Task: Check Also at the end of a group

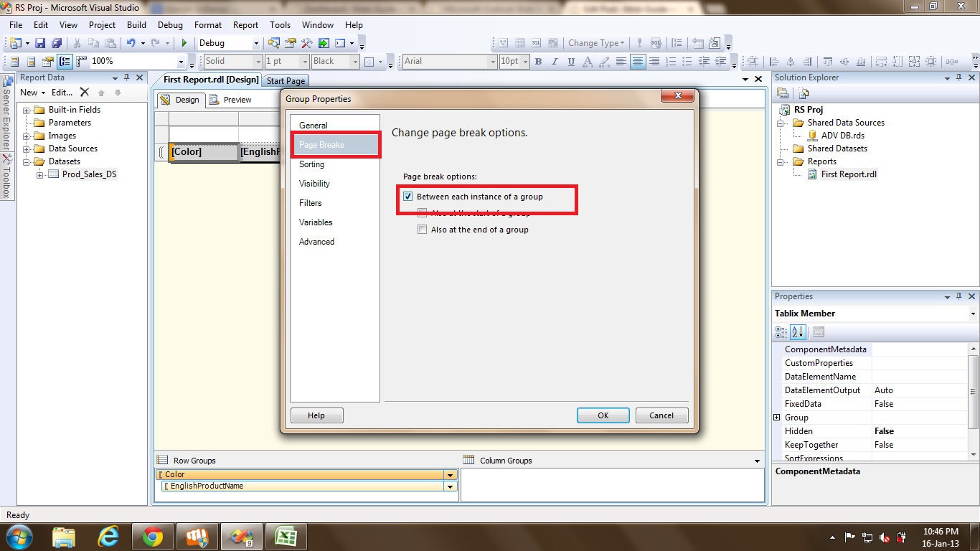Action: (x=423, y=230)
